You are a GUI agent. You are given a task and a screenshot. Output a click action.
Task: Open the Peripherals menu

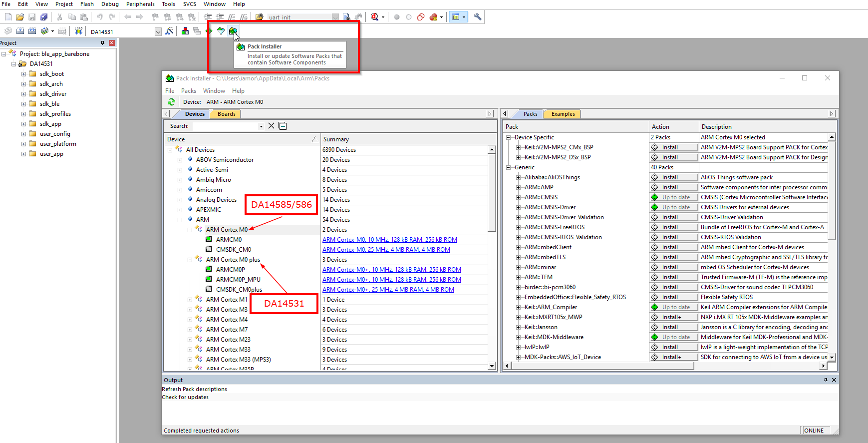[x=140, y=4]
